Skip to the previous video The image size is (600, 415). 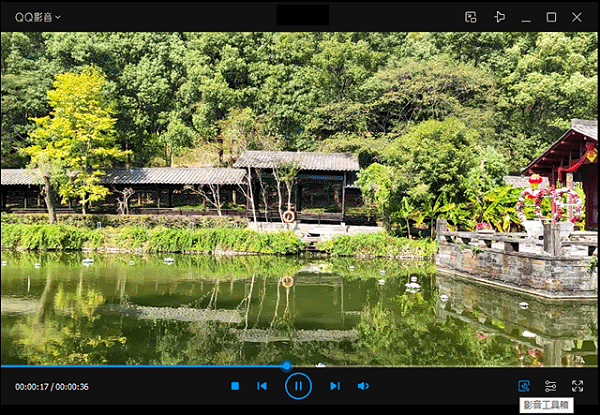pyautogui.click(x=262, y=386)
